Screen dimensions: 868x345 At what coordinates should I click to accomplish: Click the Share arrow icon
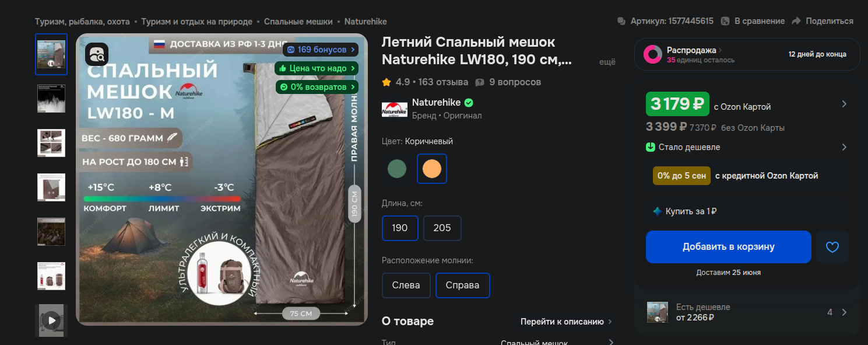point(796,21)
